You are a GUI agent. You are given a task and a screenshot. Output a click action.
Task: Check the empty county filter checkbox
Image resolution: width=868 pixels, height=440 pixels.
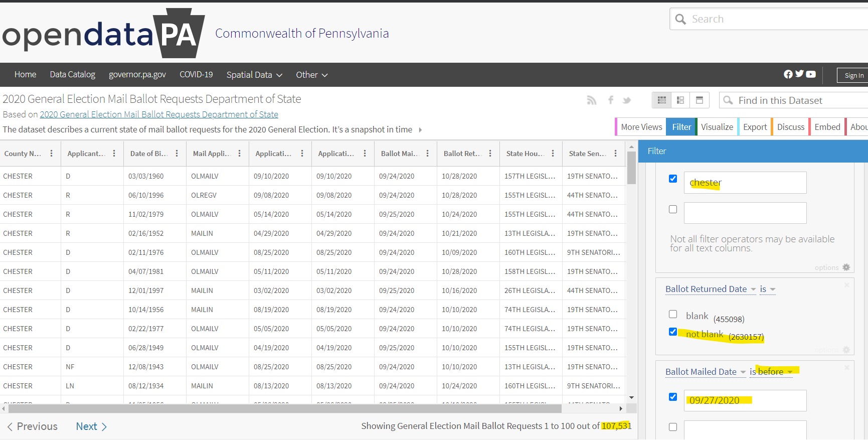[x=673, y=209]
